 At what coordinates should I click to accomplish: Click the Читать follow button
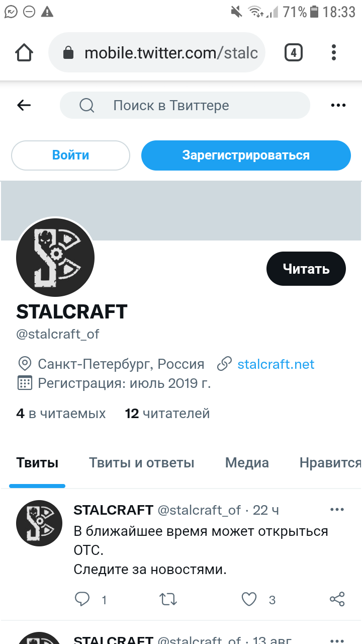click(x=306, y=269)
